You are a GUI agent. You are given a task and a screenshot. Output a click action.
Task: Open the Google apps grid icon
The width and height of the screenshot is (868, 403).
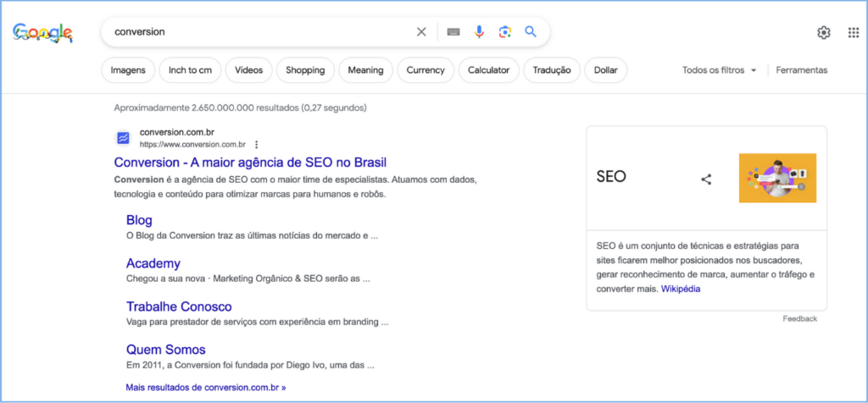coord(854,33)
